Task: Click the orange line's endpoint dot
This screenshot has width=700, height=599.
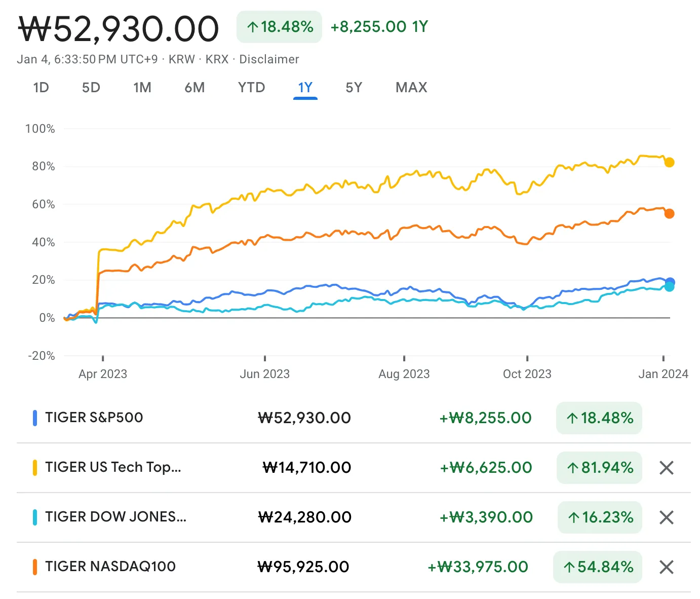Action: tap(670, 213)
